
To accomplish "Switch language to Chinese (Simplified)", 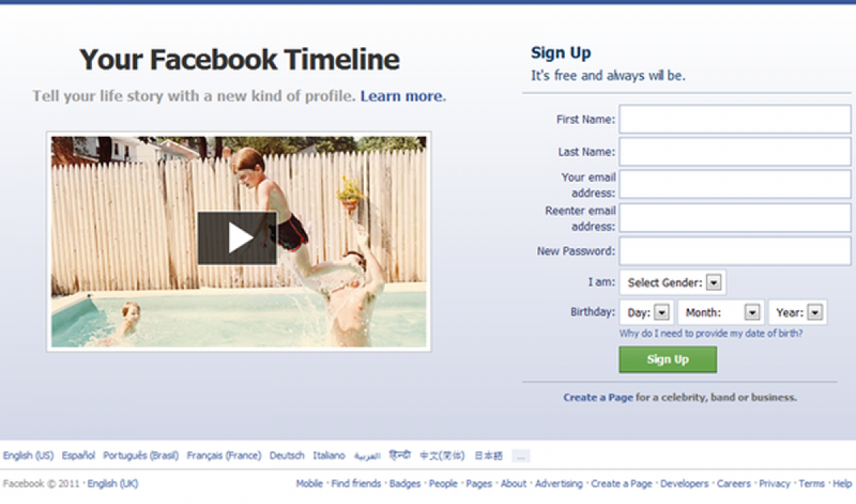I will pos(442,456).
